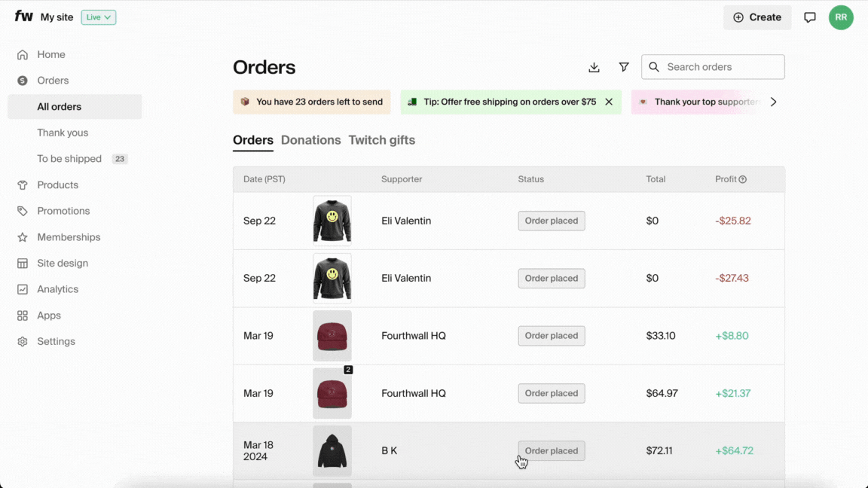Screen dimensions: 868x488
Task: Switch to the Donations tab
Action: click(310, 140)
